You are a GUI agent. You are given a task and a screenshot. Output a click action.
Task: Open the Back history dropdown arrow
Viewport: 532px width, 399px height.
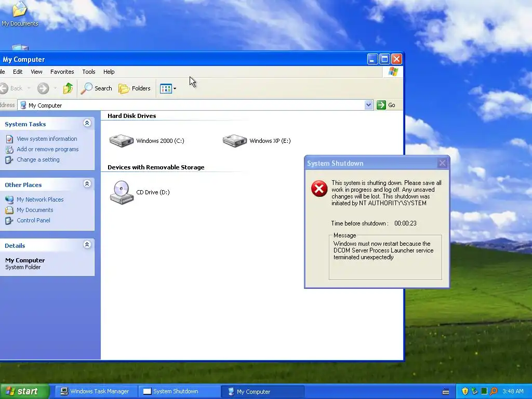pyautogui.click(x=29, y=88)
